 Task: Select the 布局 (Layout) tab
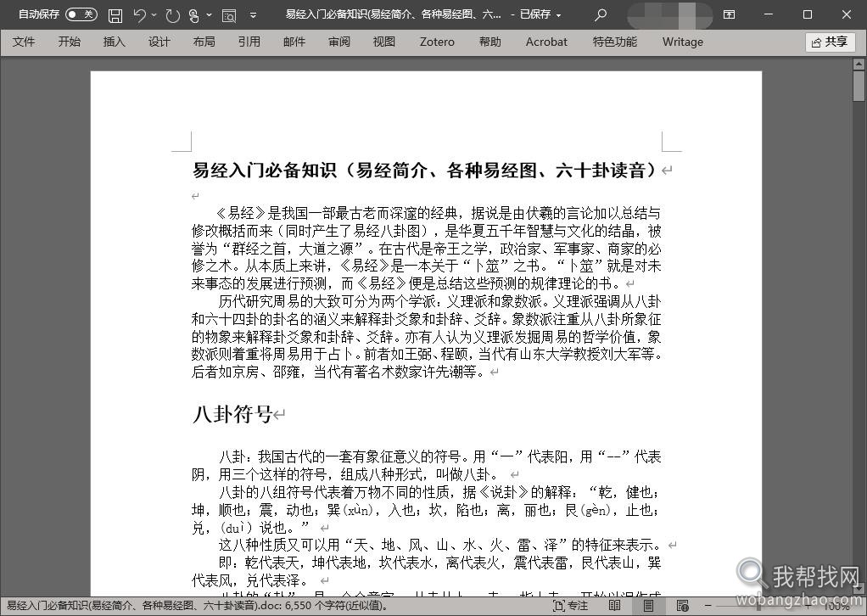click(x=204, y=42)
